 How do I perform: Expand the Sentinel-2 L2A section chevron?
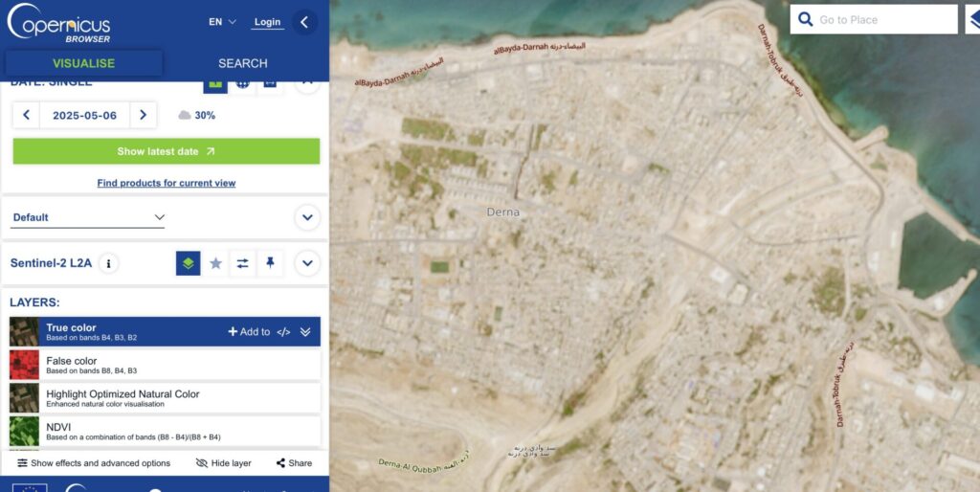(x=307, y=263)
